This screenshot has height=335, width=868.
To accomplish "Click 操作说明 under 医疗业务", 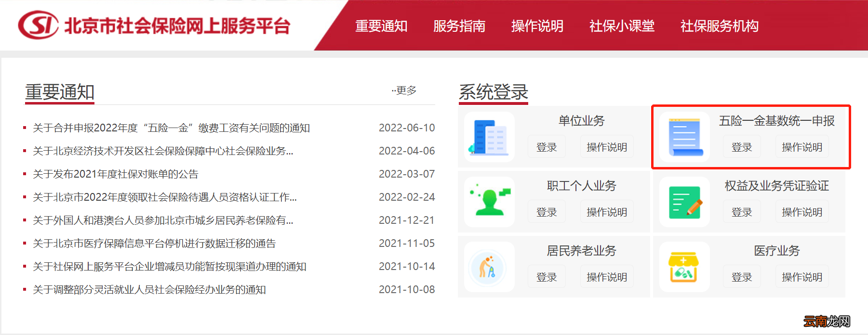I will tap(802, 277).
